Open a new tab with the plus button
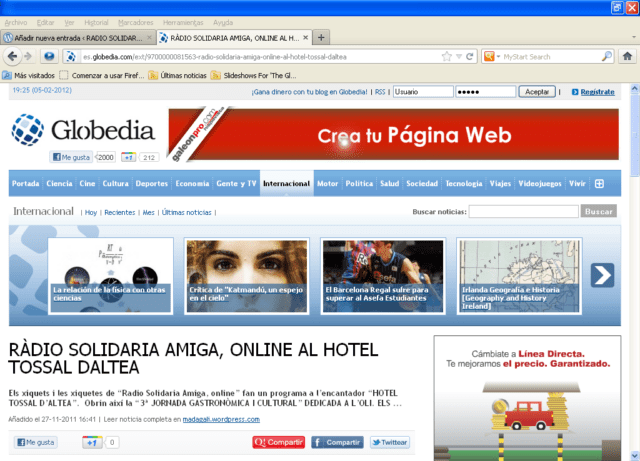Viewport: 640px width, 461px height. pos(322,37)
